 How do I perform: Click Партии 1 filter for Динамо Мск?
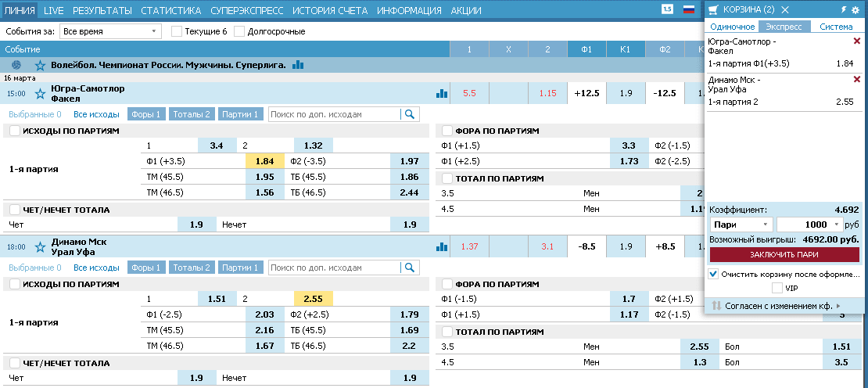pos(240,268)
